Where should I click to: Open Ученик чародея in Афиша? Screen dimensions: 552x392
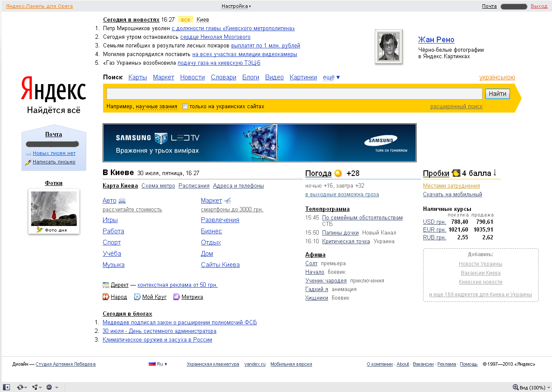(326, 281)
